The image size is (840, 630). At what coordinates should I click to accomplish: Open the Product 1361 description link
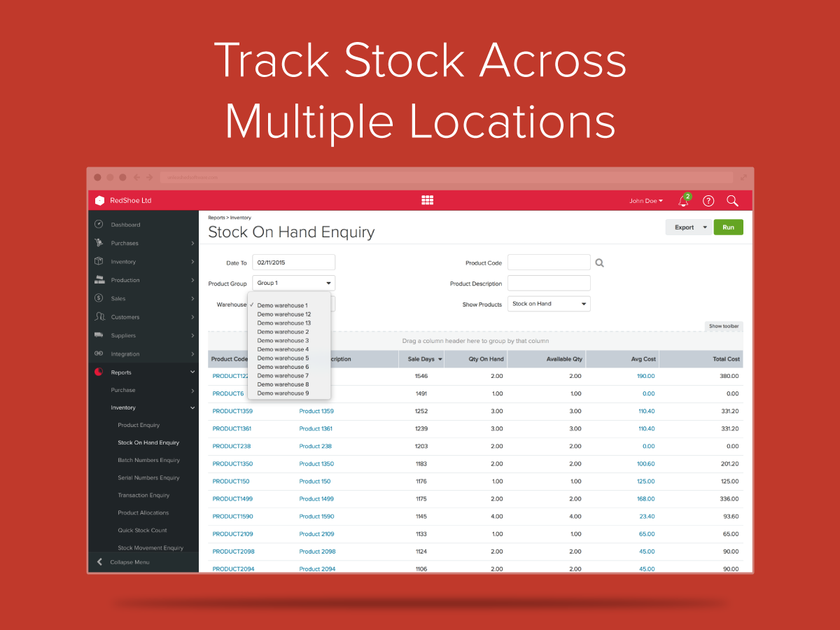pyautogui.click(x=316, y=428)
